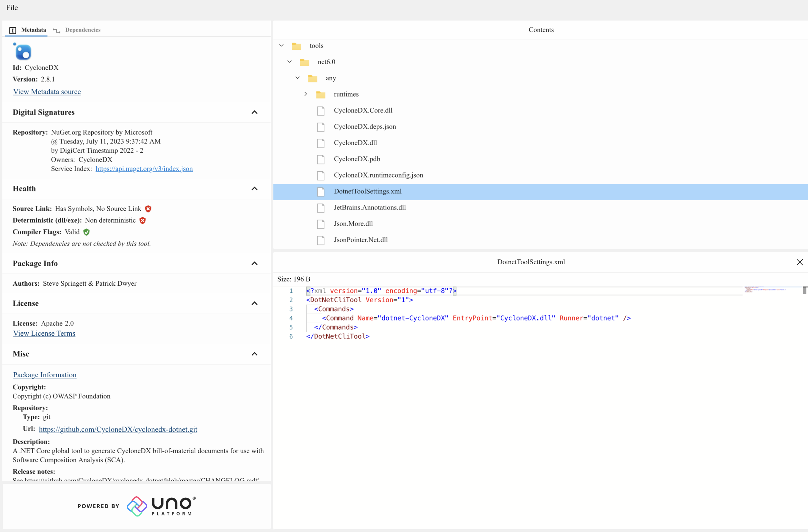Click the red Source Link warning shield icon
This screenshot has height=532, width=808.
pyautogui.click(x=148, y=209)
